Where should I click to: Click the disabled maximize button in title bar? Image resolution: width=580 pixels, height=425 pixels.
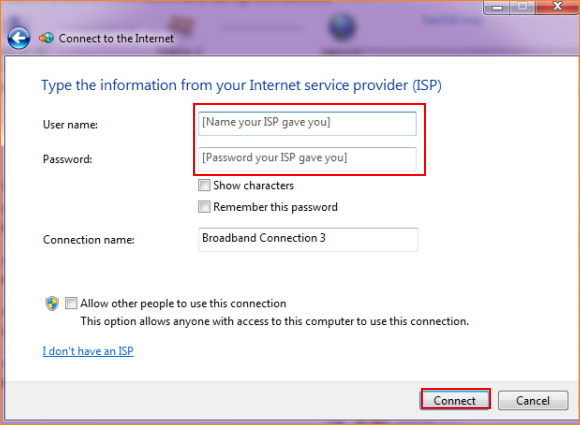pos(522,7)
